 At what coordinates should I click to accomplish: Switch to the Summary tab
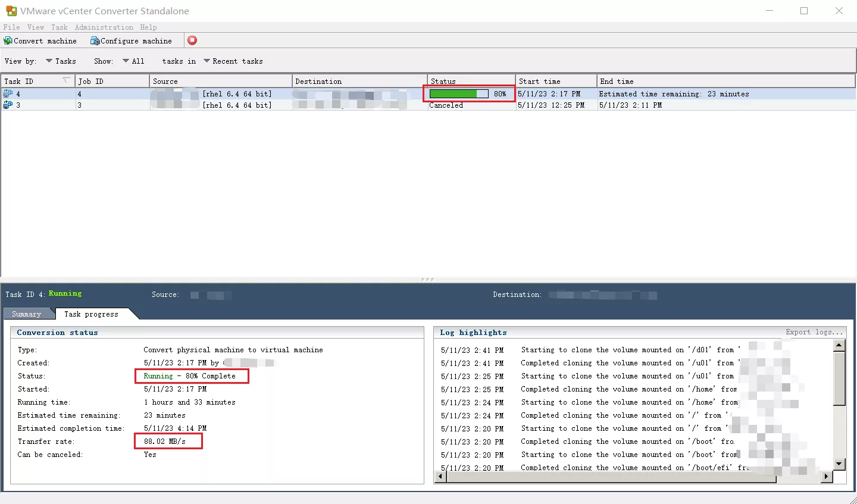click(x=27, y=314)
